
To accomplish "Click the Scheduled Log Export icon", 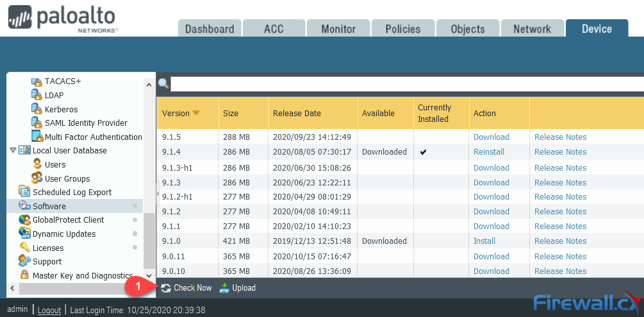I will tap(24, 192).
